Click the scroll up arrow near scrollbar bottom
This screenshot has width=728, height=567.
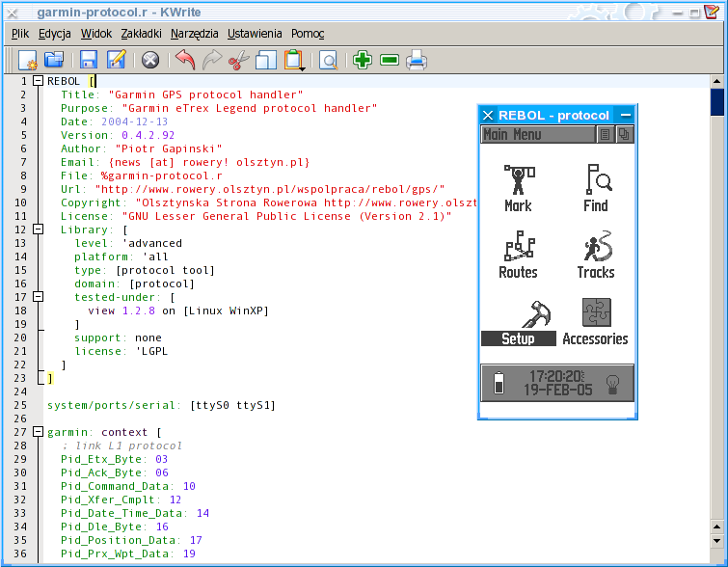(716, 526)
